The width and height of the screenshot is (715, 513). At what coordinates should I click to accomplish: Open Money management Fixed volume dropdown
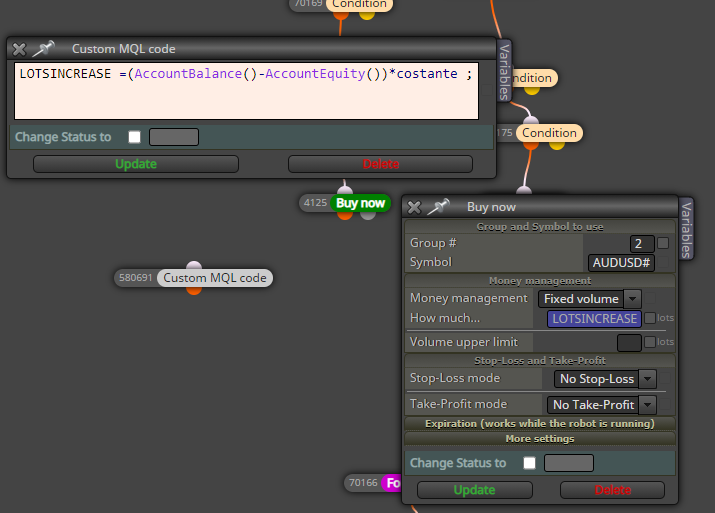(590, 299)
